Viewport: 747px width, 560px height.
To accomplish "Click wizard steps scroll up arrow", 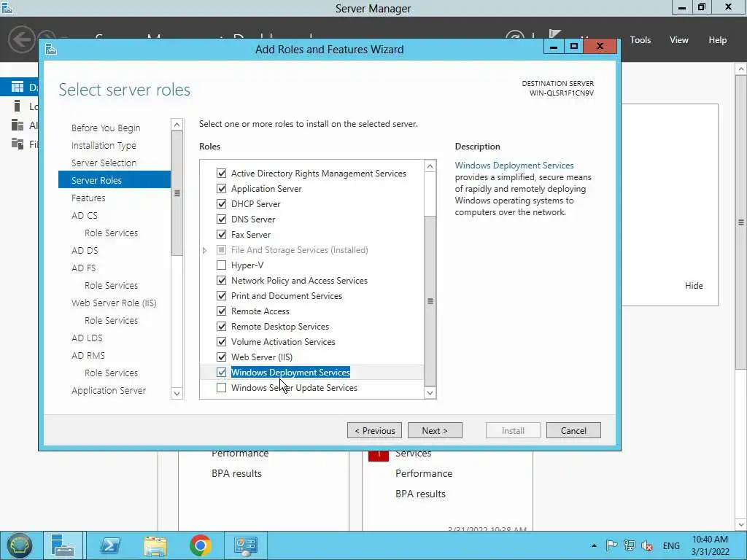I will point(177,125).
